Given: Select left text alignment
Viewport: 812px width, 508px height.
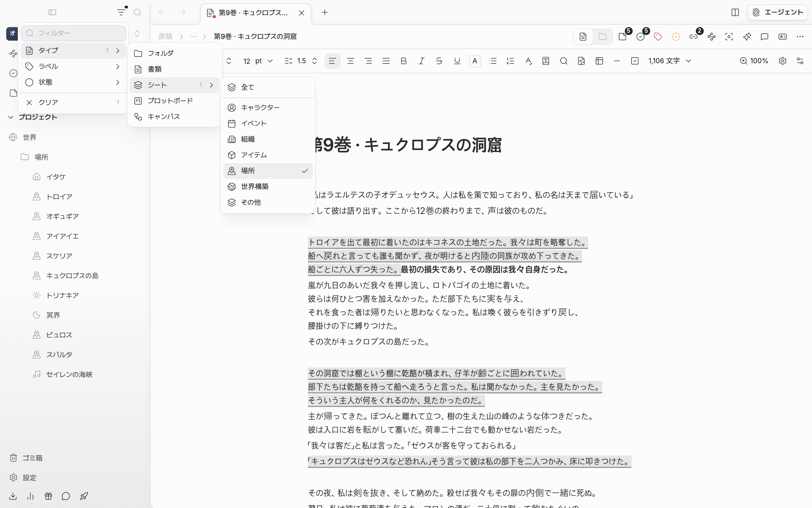Looking at the screenshot, I should 332,61.
